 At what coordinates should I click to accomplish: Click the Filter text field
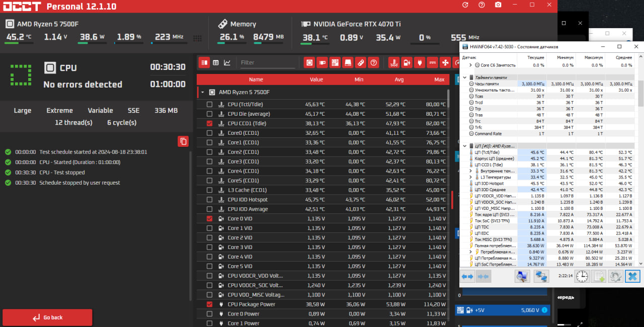267,62
